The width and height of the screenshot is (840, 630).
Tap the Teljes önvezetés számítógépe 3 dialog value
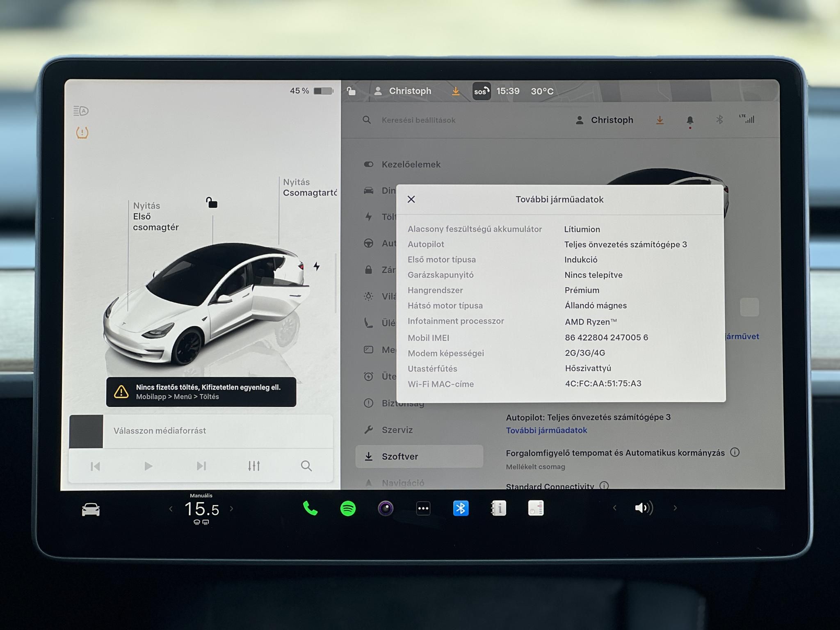pos(625,244)
